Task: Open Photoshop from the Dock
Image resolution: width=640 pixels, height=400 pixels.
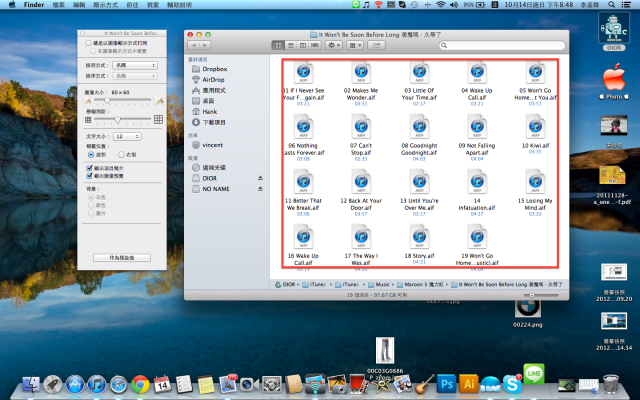Action: (x=447, y=384)
